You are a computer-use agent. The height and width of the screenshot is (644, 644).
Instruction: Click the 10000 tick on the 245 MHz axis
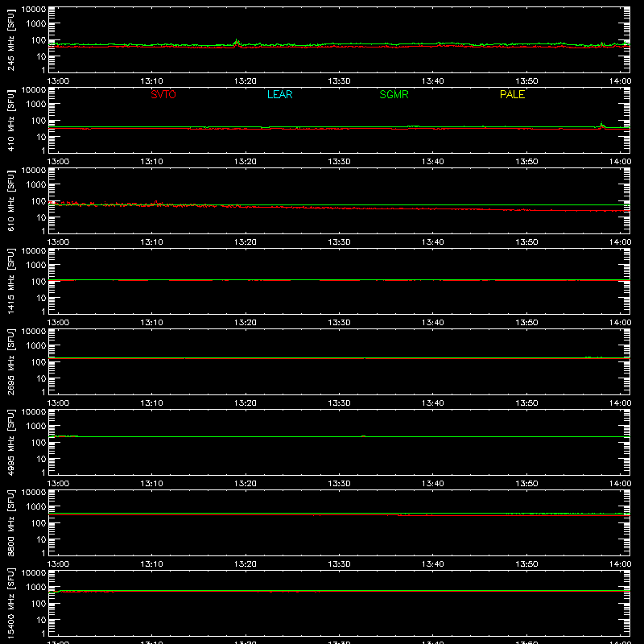pos(34,10)
